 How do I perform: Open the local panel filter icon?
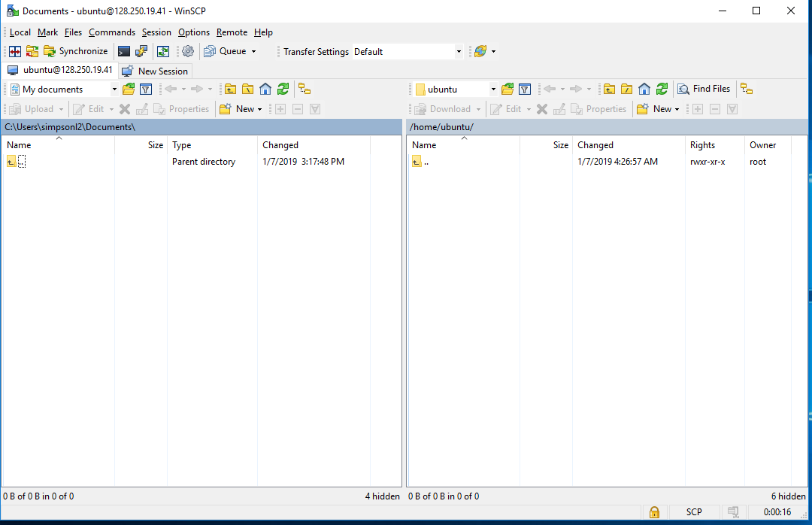[146, 89]
